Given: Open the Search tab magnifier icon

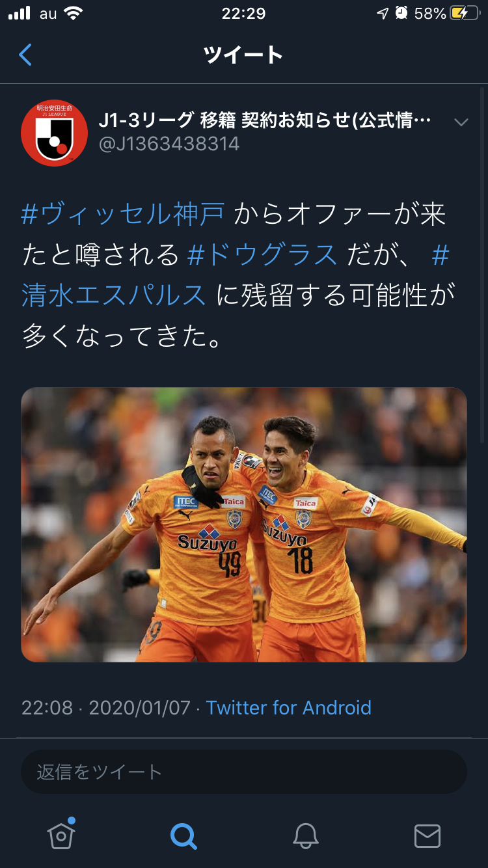Looking at the screenshot, I should (183, 835).
